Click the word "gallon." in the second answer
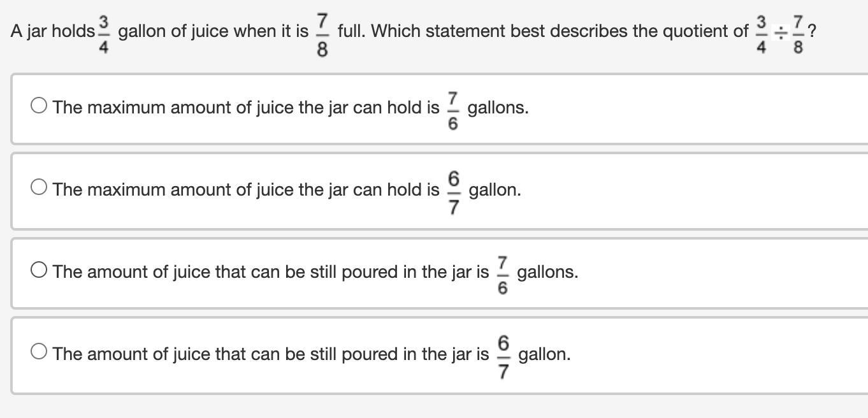 click(495, 191)
